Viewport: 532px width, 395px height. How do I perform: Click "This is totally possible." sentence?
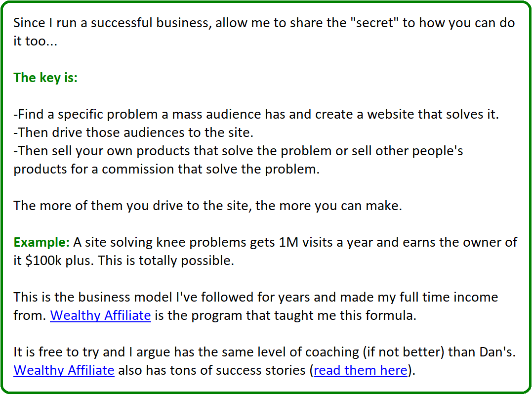click(x=166, y=261)
